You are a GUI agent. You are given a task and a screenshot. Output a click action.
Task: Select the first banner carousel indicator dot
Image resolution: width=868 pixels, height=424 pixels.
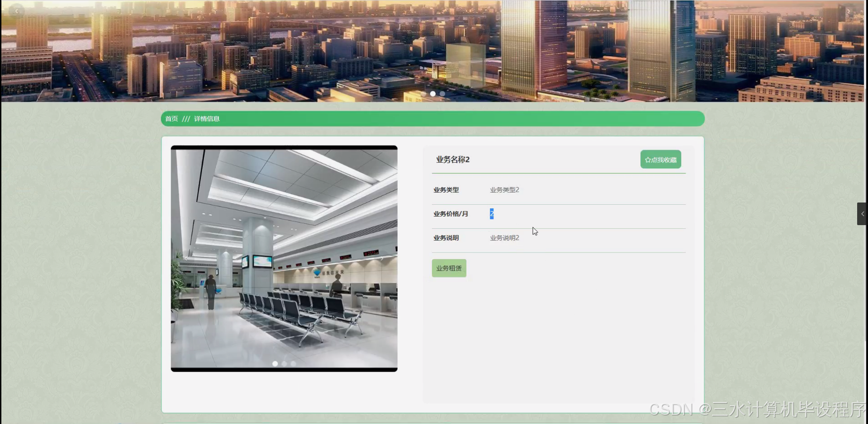[x=433, y=94]
